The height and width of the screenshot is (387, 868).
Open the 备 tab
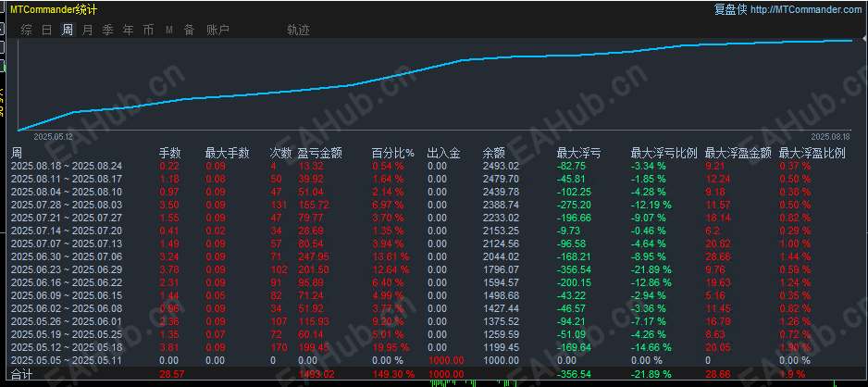pos(190,30)
